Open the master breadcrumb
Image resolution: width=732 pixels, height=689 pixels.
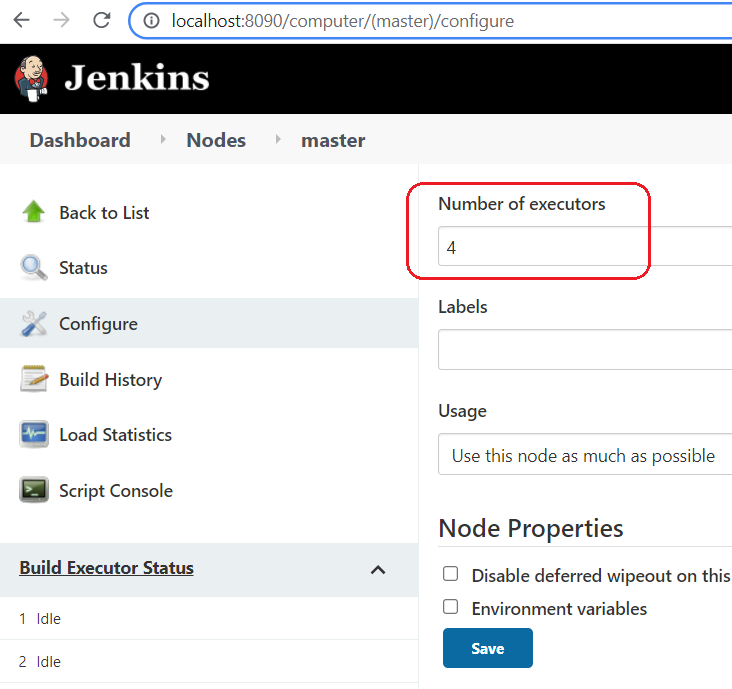point(333,140)
